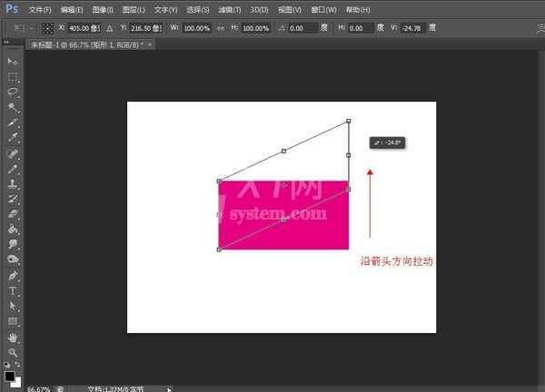Select the Horizontal Type tool
The height and width of the screenshot is (392, 545).
click(13, 290)
